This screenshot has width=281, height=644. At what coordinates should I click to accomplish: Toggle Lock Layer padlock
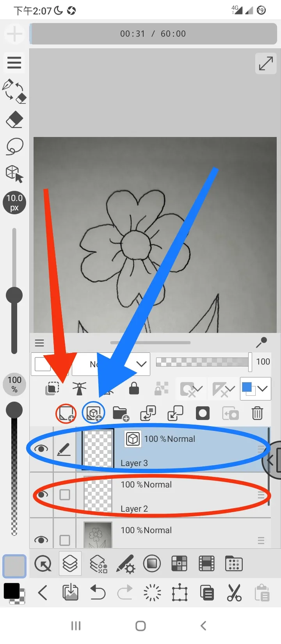coord(134,388)
